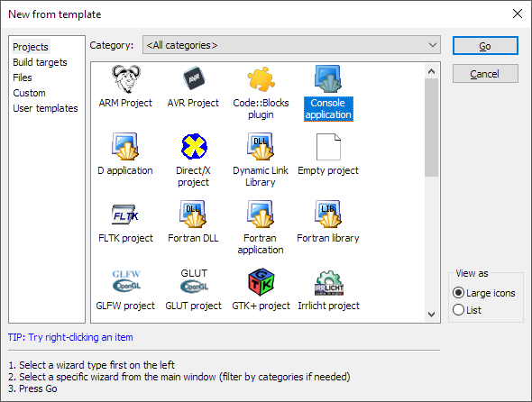Click the scrollbar up arrow
The width and height of the screenshot is (532, 402).
pos(431,71)
